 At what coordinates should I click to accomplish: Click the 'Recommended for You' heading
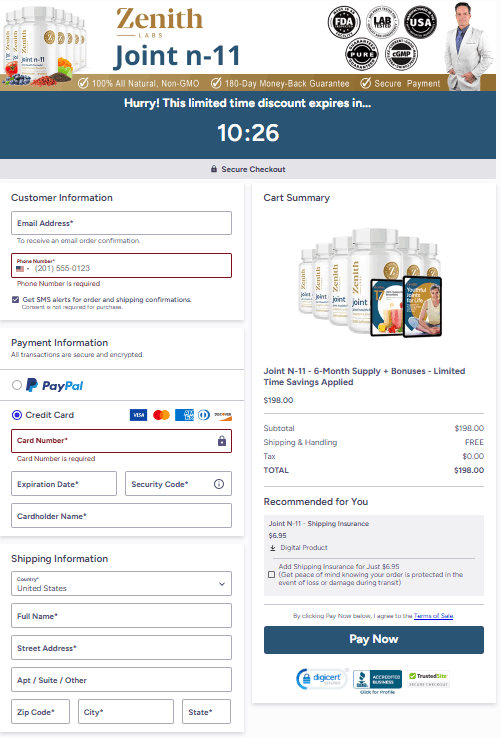(x=316, y=502)
